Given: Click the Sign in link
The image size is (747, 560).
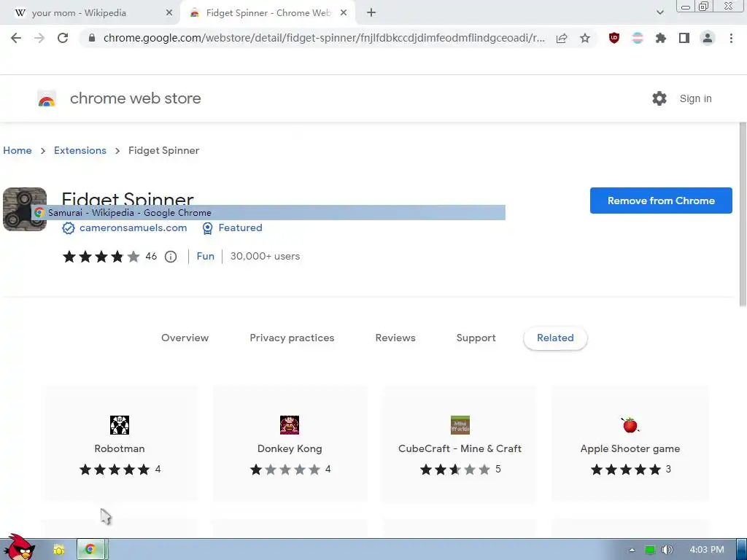Looking at the screenshot, I should click(x=695, y=98).
